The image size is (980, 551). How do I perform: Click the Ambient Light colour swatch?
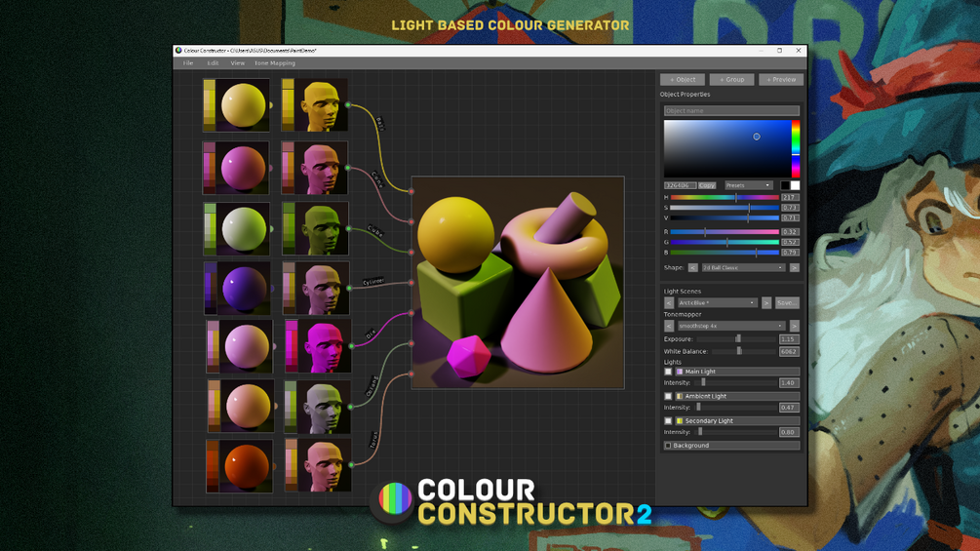[x=680, y=396]
